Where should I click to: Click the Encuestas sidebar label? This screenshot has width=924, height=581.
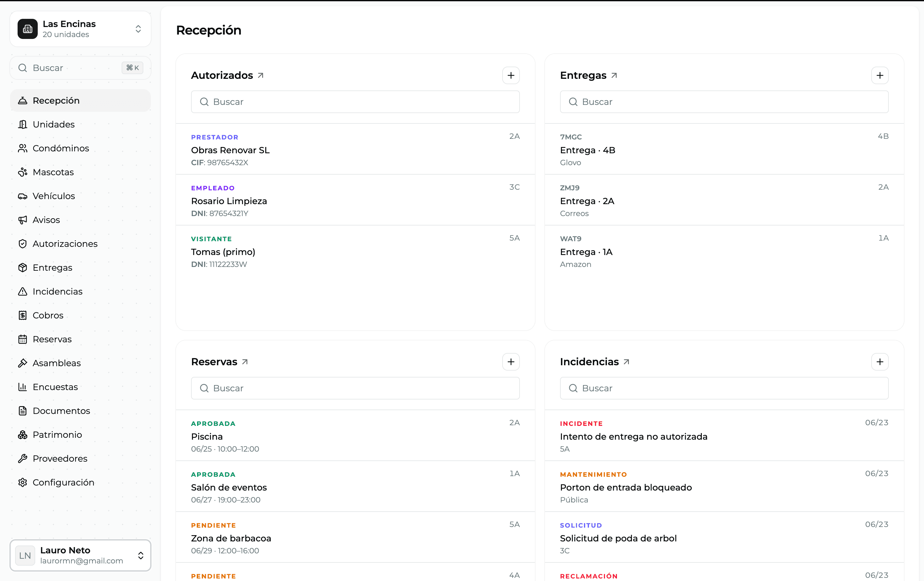click(55, 387)
